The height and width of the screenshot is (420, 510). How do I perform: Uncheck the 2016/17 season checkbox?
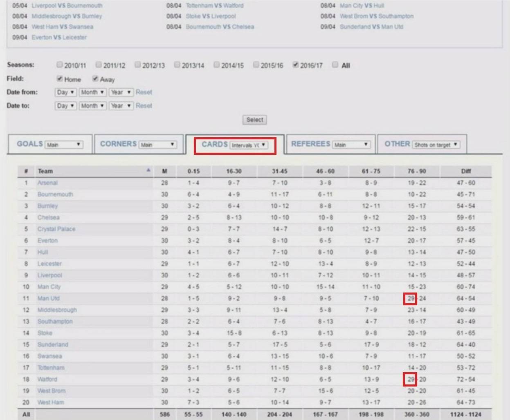click(x=295, y=65)
